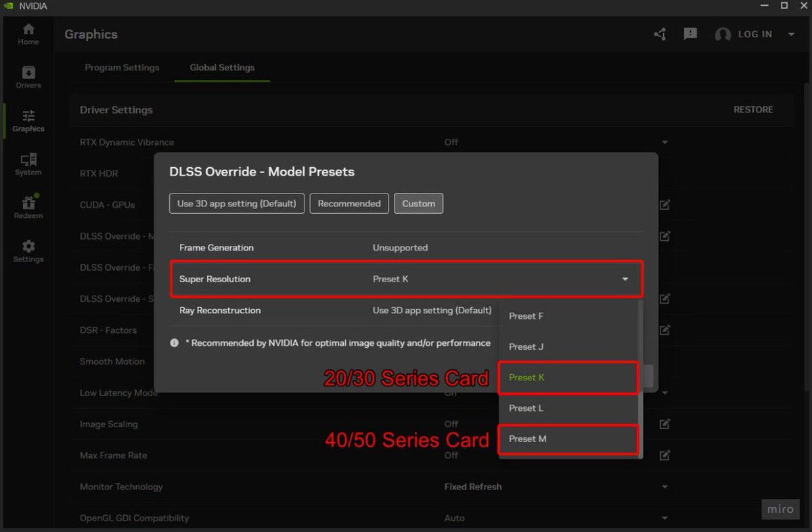Screen dimensions: 812x532
Task: Choose Preset J from the list
Action: (568, 347)
